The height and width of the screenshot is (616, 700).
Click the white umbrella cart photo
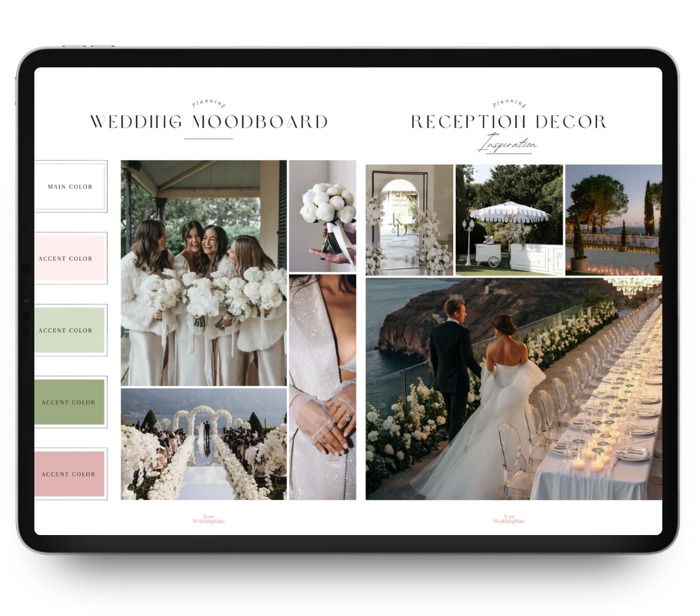509,220
